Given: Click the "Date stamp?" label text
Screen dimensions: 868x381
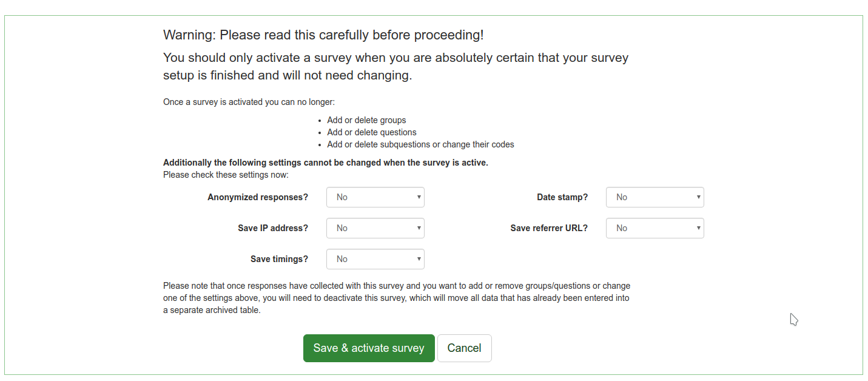Looking at the screenshot, I should pyautogui.click(x=562, y=197).
